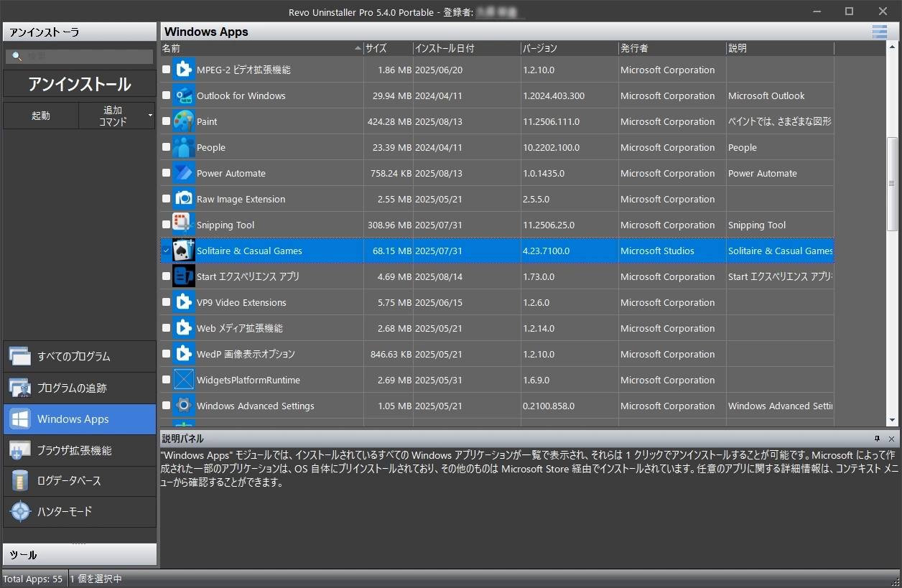This screenshot has width=902, height=588.
Task: Check the MPEG-2 ビデオ拡張機能 checkbox
Action: coord(167,70)
